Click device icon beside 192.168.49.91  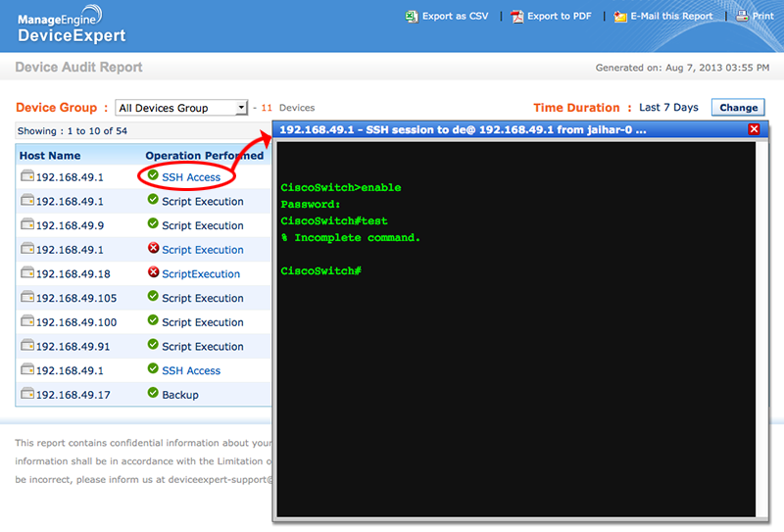27,345
